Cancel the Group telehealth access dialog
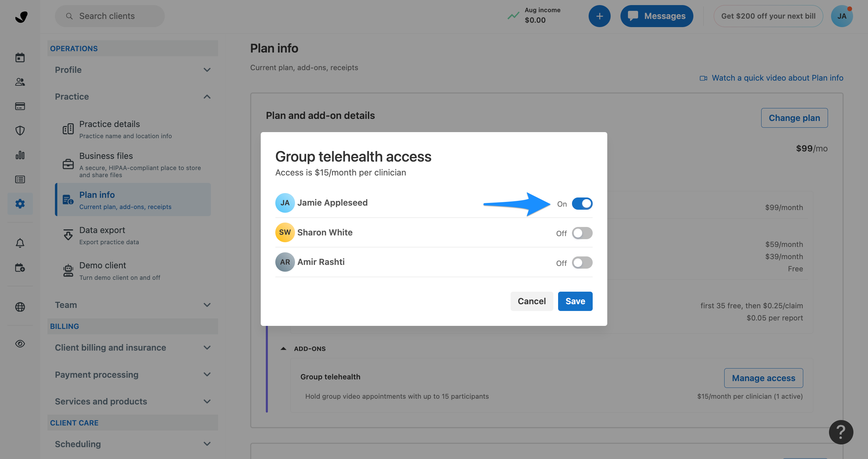 532,301
